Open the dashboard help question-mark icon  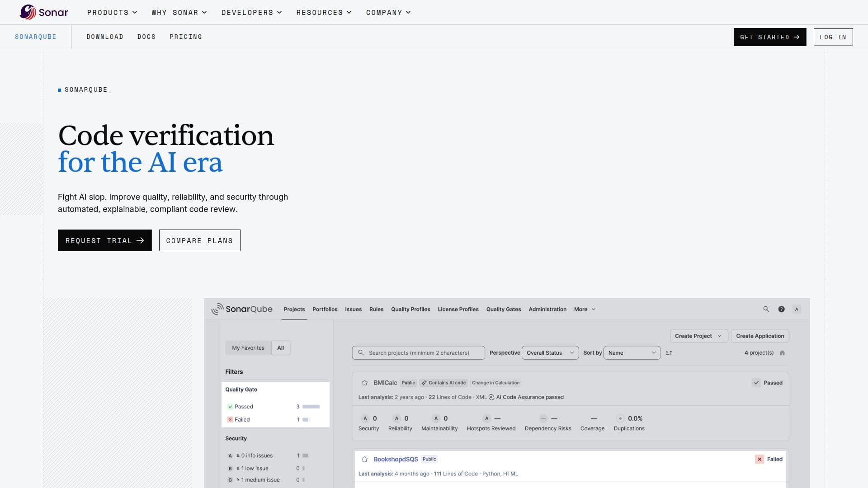tap(781, 309)
